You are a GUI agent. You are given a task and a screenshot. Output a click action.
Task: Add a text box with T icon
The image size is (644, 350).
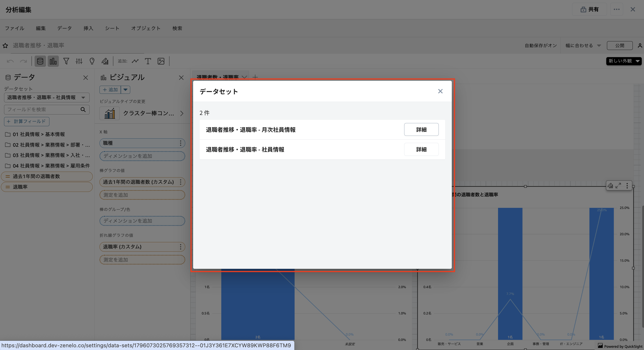[148, 61]
